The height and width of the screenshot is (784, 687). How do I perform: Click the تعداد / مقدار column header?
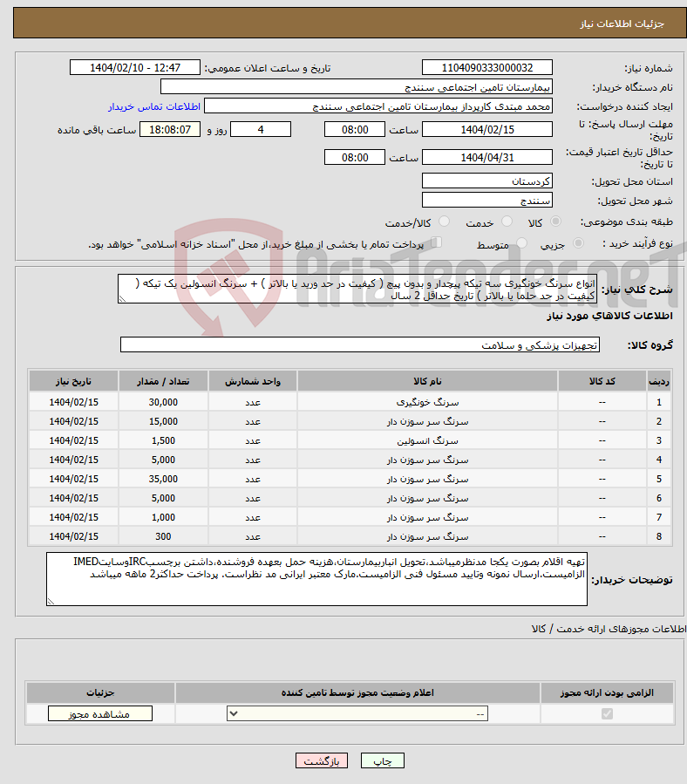pos(163,381)
